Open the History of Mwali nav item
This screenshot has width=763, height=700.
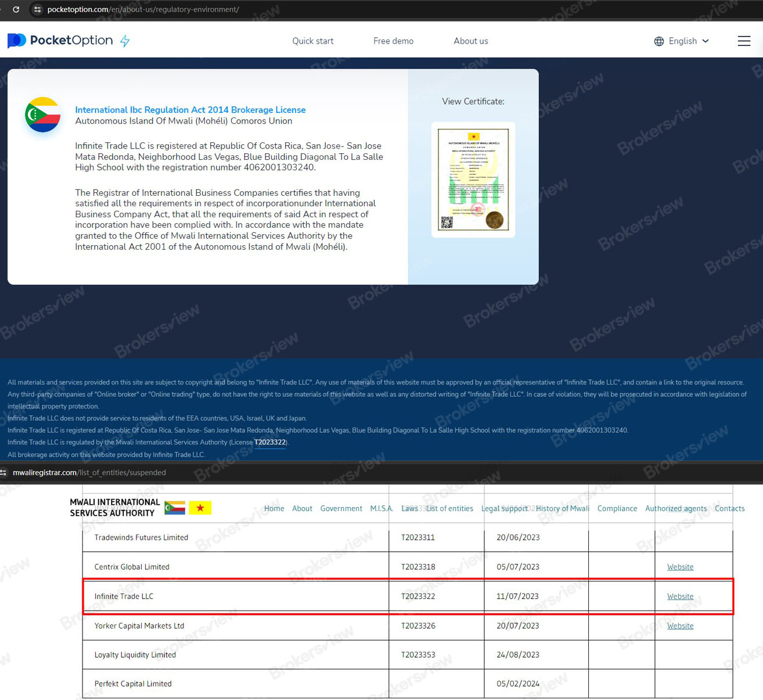coord(562,508)
